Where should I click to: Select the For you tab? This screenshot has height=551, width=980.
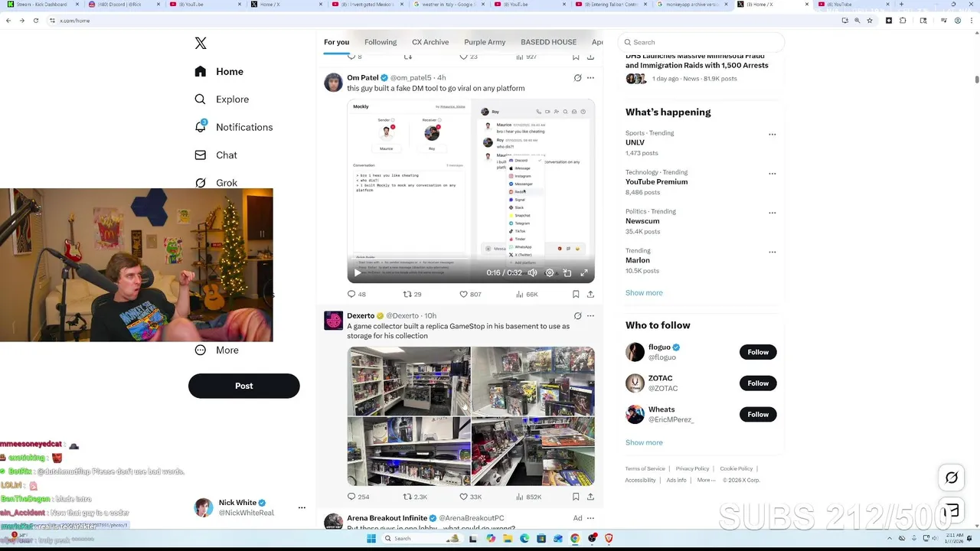coord(336,42)
